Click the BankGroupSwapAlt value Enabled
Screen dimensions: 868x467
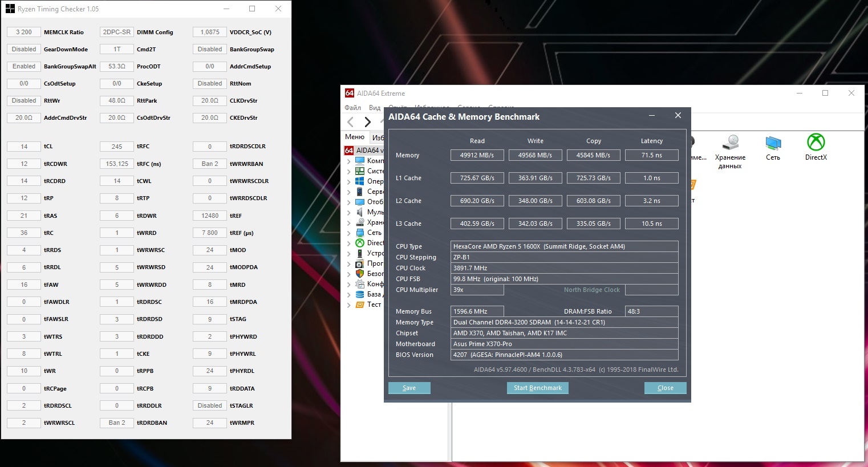click(x=24, y=66)
